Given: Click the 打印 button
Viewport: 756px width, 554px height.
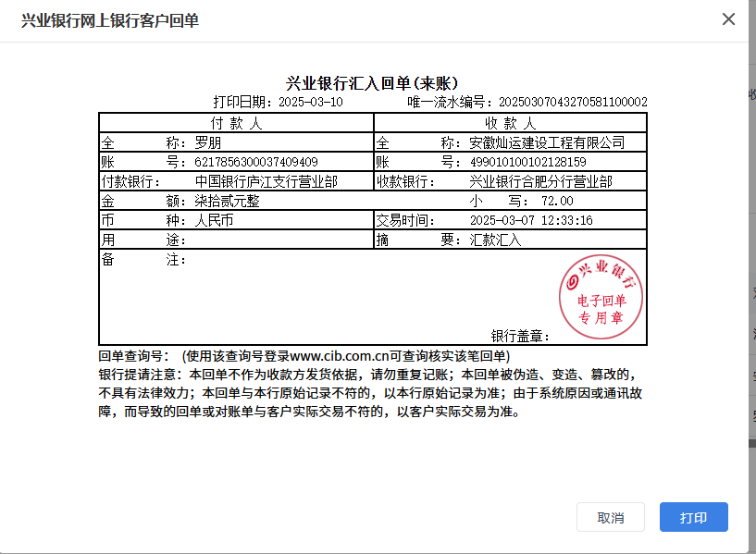Looking at the screenshot, I should (x=693, y=517).
